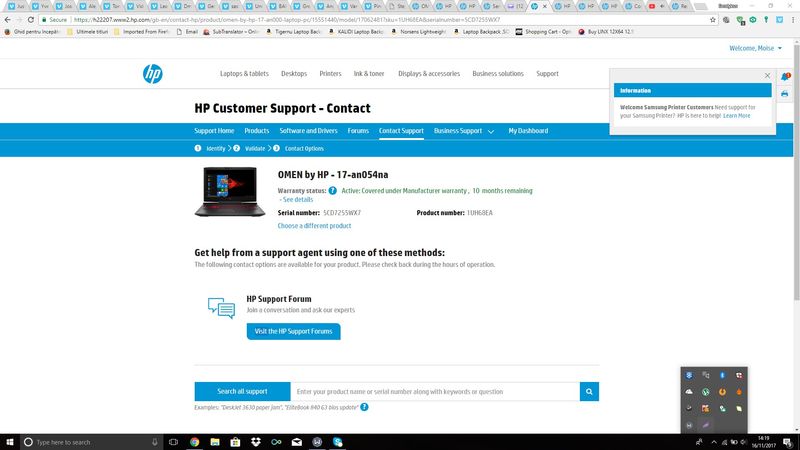Open the Support top menu

point(547,73)
